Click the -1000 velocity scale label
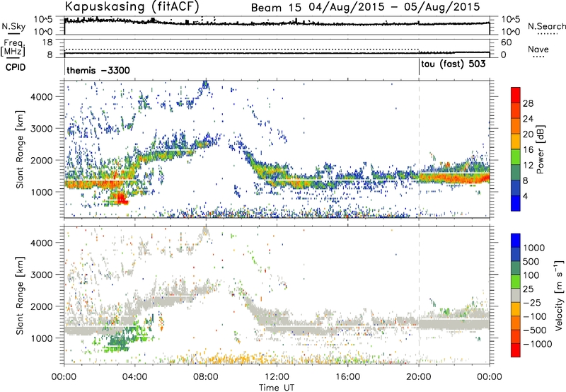 tap(537, 344)
